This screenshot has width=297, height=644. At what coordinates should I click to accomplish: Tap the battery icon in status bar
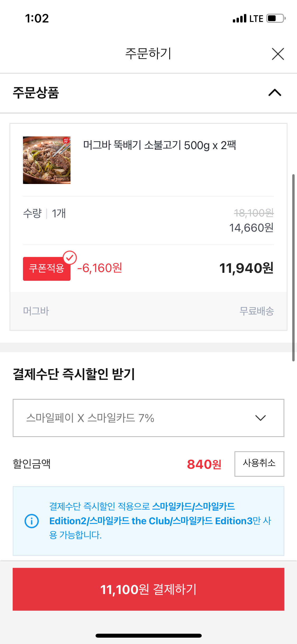276,19
